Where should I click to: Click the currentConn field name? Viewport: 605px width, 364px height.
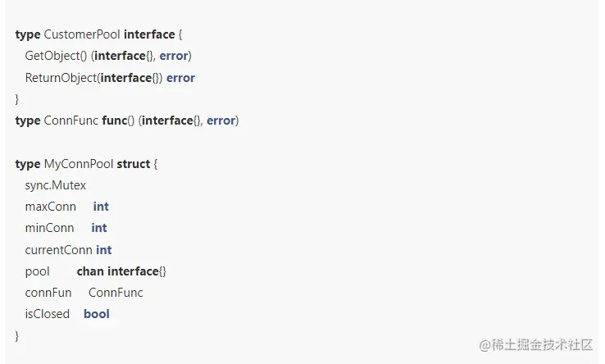58,250
